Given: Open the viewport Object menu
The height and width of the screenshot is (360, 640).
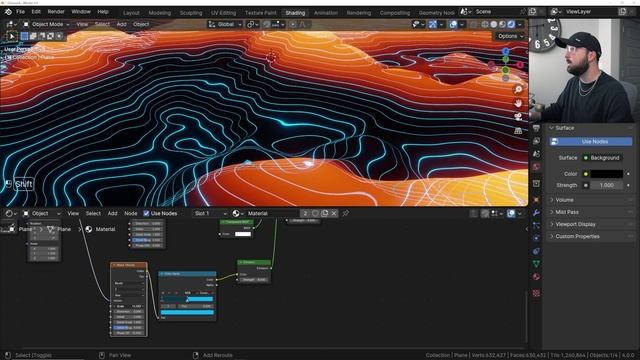Looking at the screenshot, I should point(141,24).
